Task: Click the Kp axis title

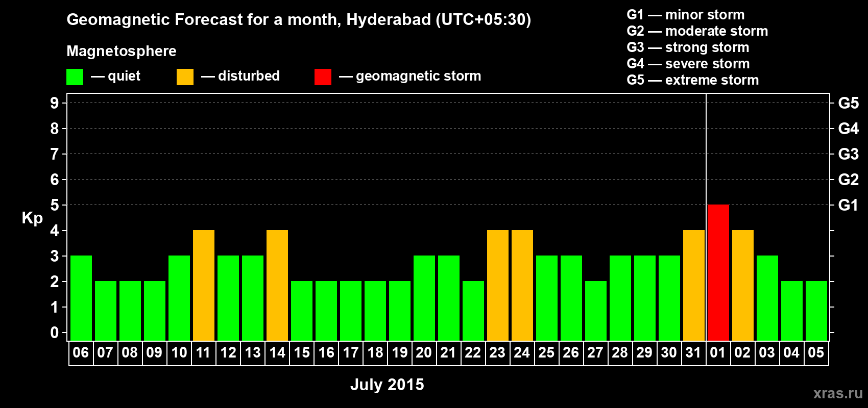Action: click(32, 218)
